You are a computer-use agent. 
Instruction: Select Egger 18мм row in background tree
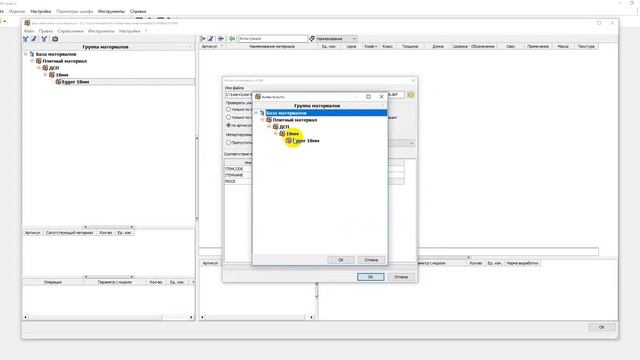click(127, 82)
